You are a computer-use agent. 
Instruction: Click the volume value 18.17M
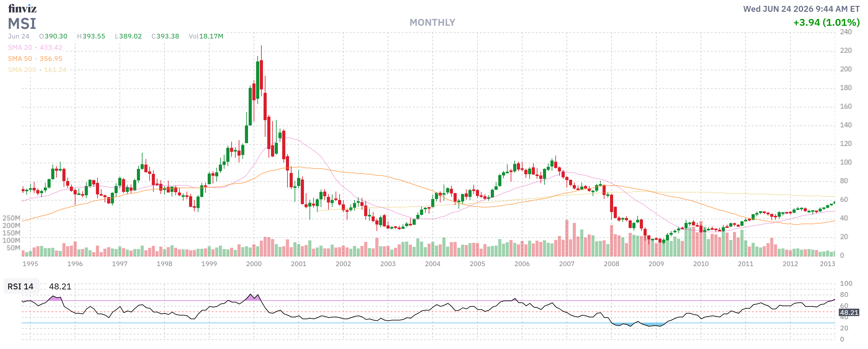coord(211,36)
